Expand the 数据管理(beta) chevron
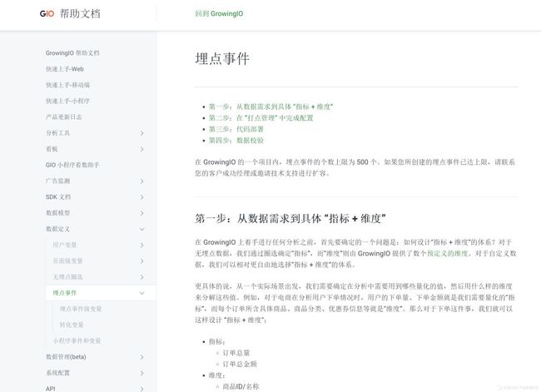This screenshot has width=541, height=392. tap(142, 357)
